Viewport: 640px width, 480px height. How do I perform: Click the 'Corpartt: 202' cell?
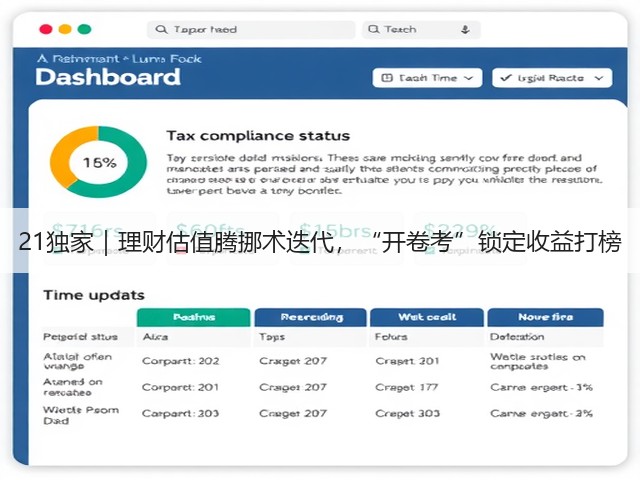pyautogui.click(x=180, y=361)
